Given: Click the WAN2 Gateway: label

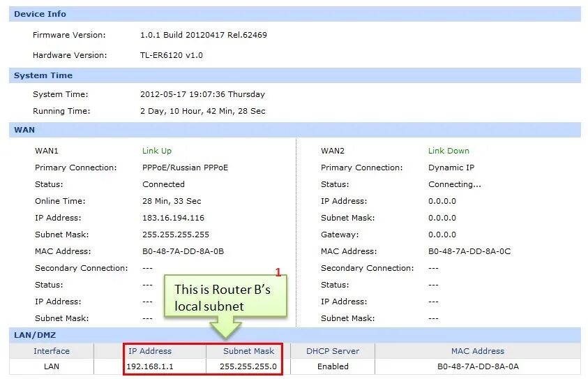Looking at the screenshot, I should tap(340, 235).
